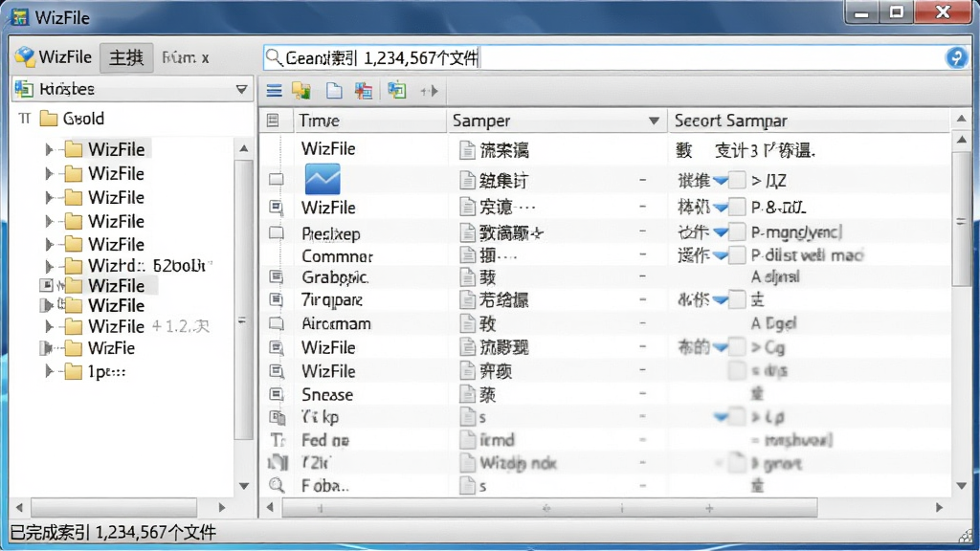Open blue dropdown arrow in P-dilst veli mac row
This screenshot has height=551, width=980.
721,255
